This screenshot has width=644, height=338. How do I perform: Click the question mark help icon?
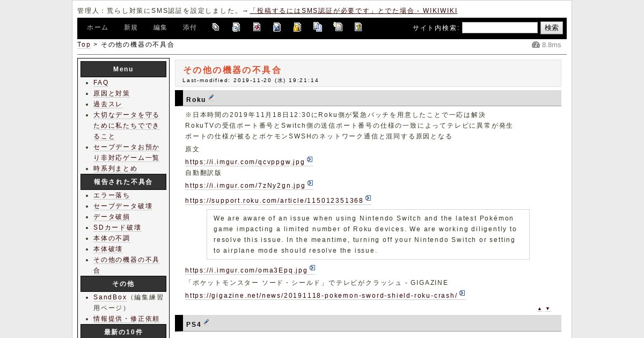[358, 27]
